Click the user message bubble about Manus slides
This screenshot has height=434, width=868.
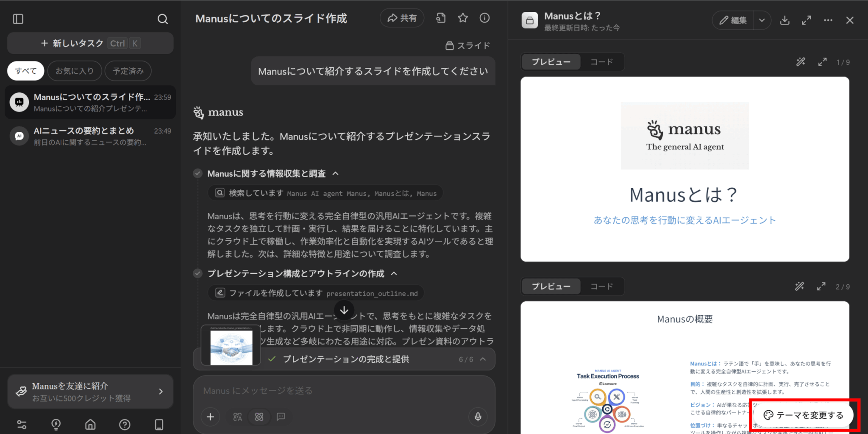tap(373, 71)
